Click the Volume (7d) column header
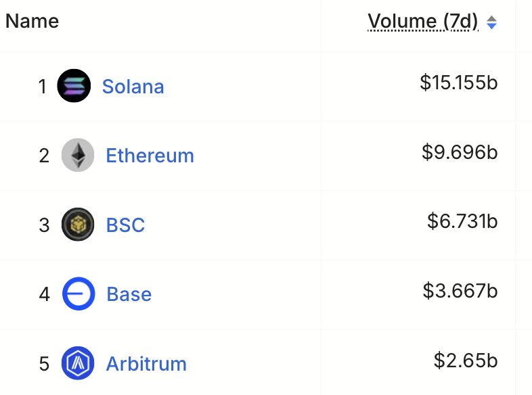 (x=423, y=22)
